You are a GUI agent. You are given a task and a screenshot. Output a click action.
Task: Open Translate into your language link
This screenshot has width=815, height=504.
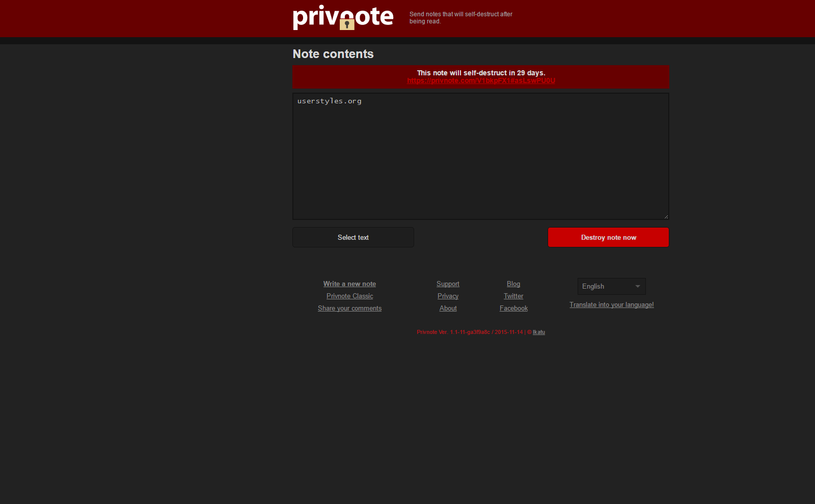(611, 305)
